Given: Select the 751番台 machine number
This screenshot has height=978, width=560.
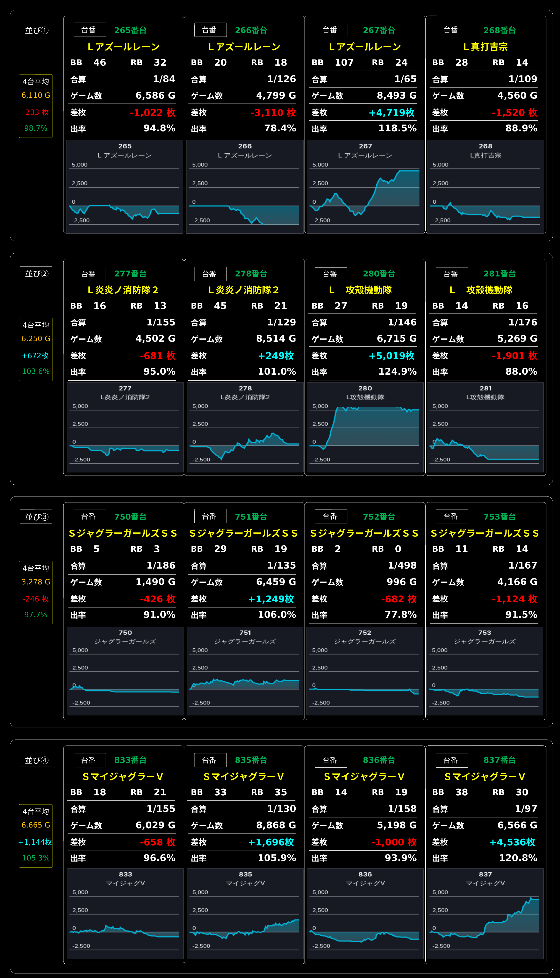Looking at the screenshot, I should pos(251,517).
